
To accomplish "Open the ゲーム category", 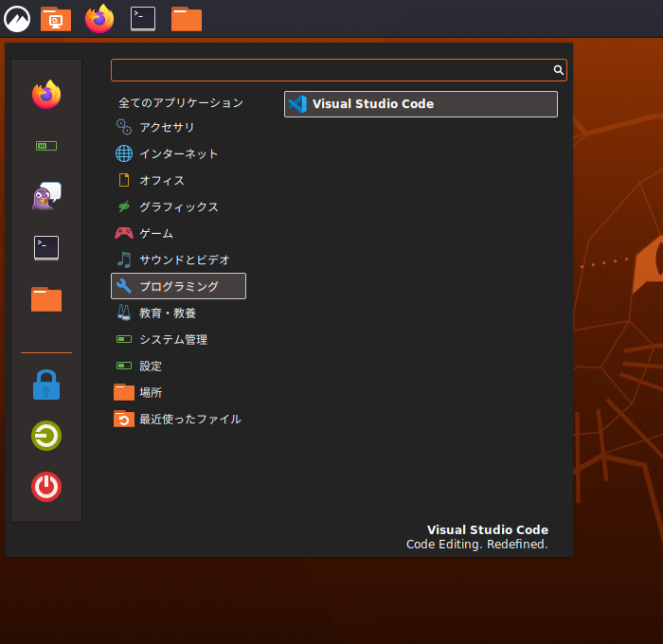I will [178, 233].
